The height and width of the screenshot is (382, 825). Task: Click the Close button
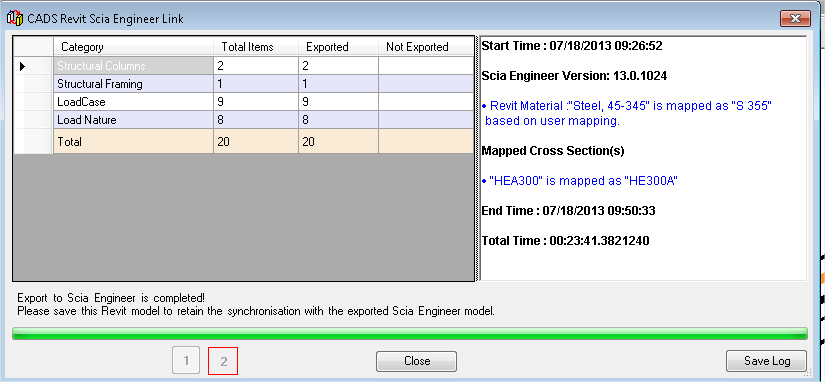pyautogui.click(x=416, y=361)
